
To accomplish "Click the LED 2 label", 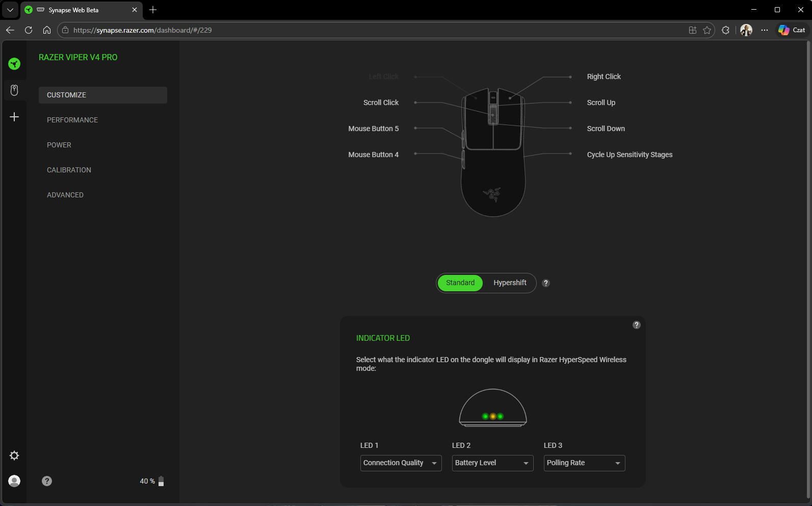I will (461, 445).
